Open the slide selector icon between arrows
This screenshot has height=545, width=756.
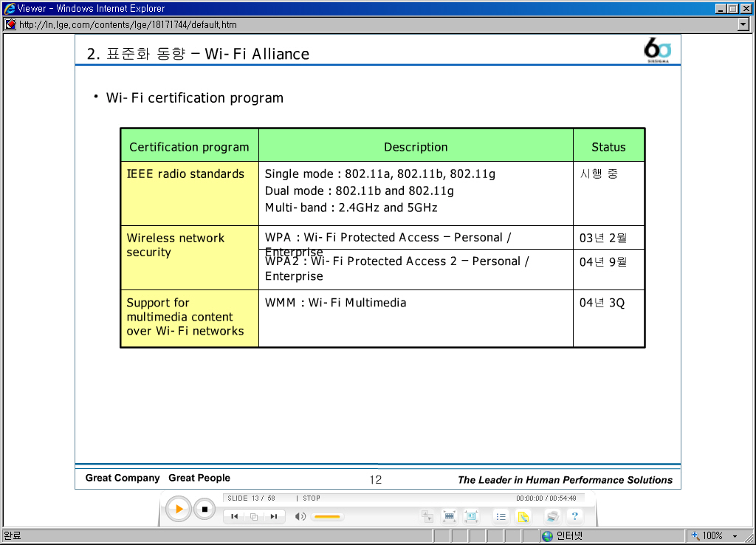pos(253,517)
